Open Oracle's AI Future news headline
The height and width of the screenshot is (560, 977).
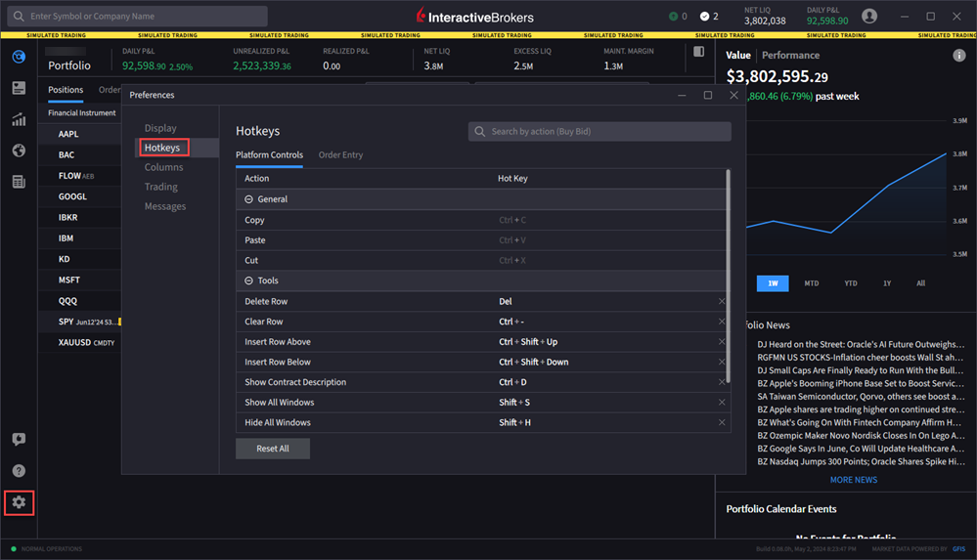[861, 344]
